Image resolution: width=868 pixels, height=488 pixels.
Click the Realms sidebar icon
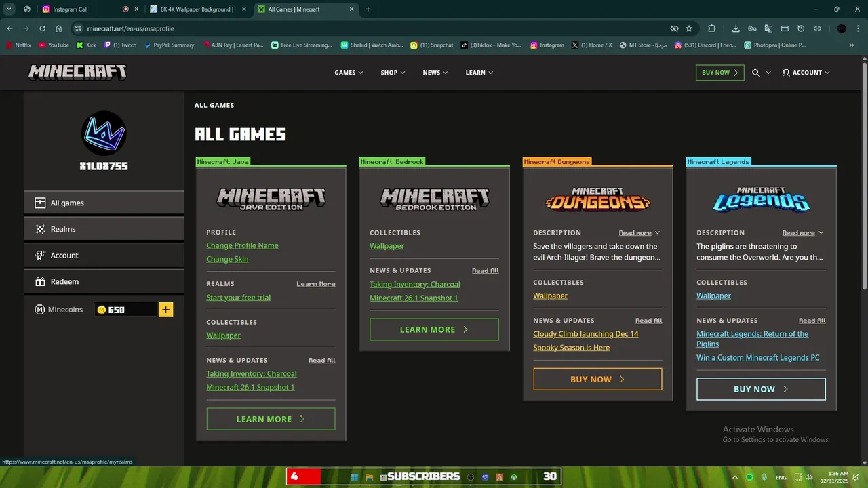point(40,229)
